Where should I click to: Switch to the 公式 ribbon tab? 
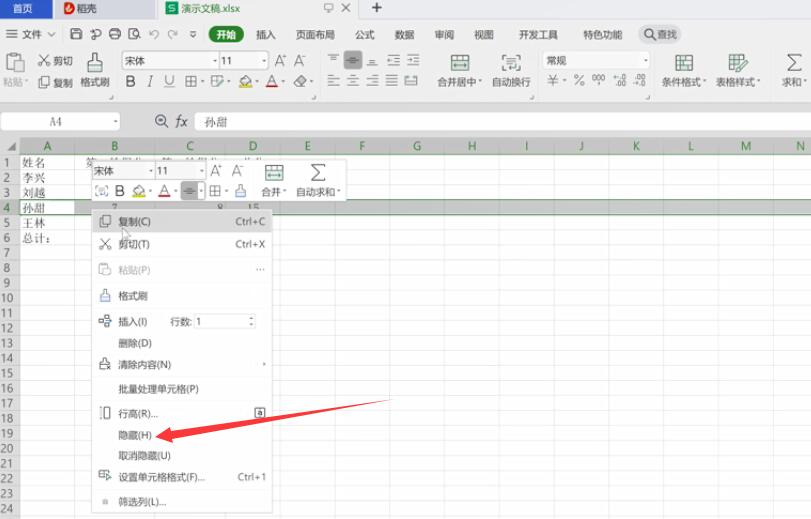click(365, 34)
